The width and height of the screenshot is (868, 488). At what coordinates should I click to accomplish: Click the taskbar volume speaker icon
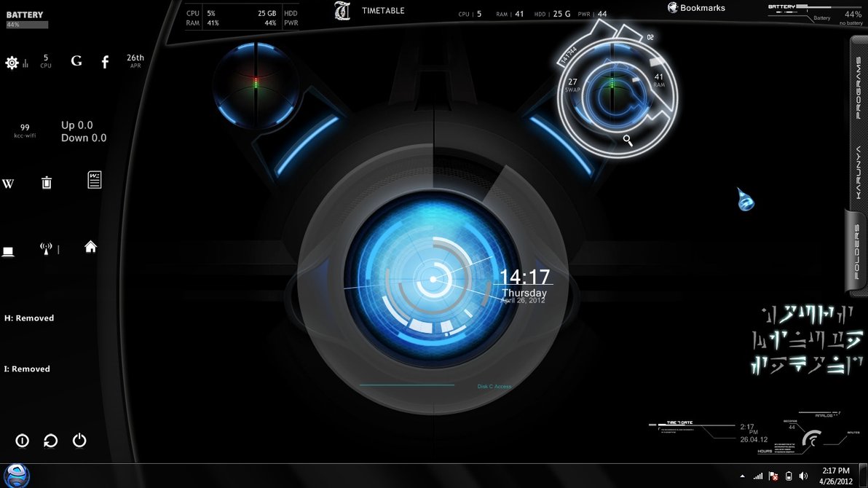(x=803, y=476)
